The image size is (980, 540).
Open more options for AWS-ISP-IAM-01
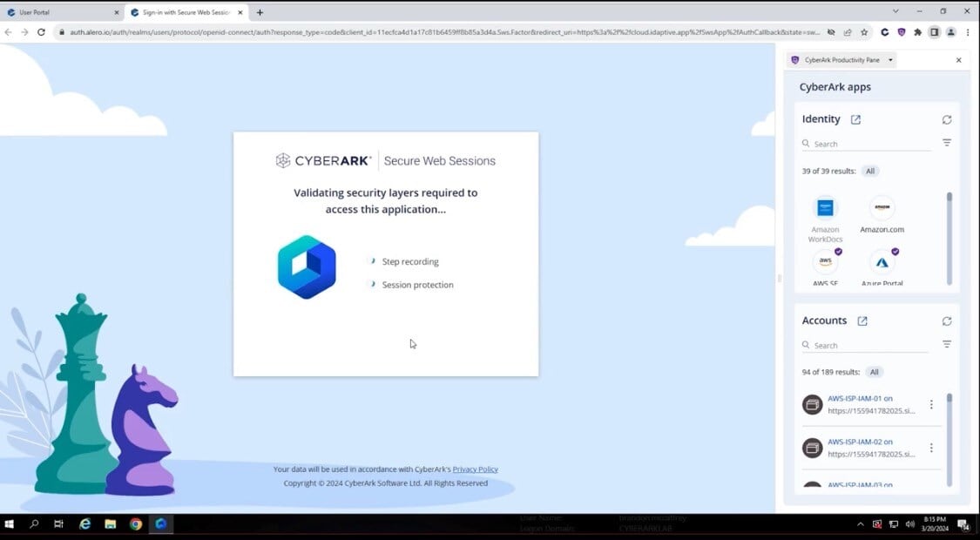pyautogui.click(x=931, y=404)
